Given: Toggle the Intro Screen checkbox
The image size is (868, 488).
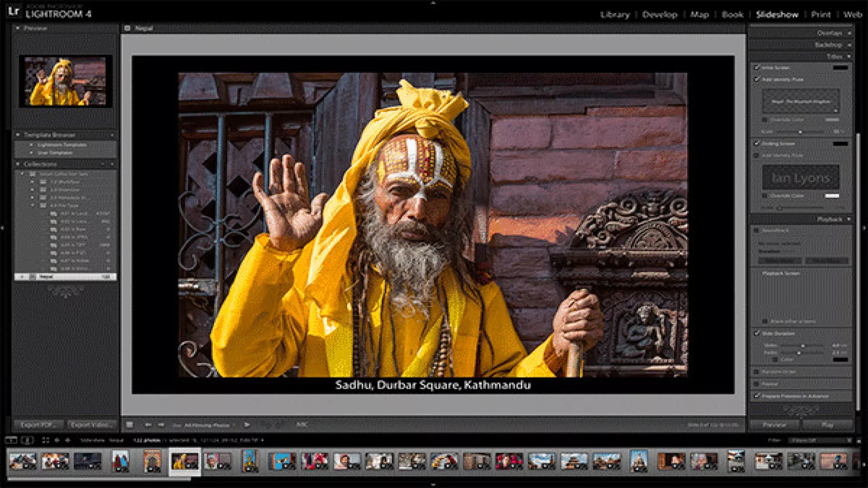Looking at the screenshot, I should 757,67.
